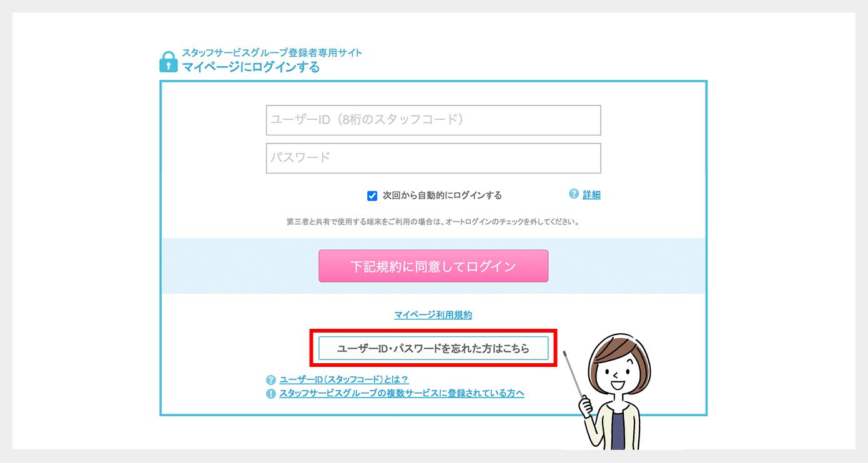The image size is (868, 463).
Task: Click the pointer stick held by the woman
Action: 574,374
